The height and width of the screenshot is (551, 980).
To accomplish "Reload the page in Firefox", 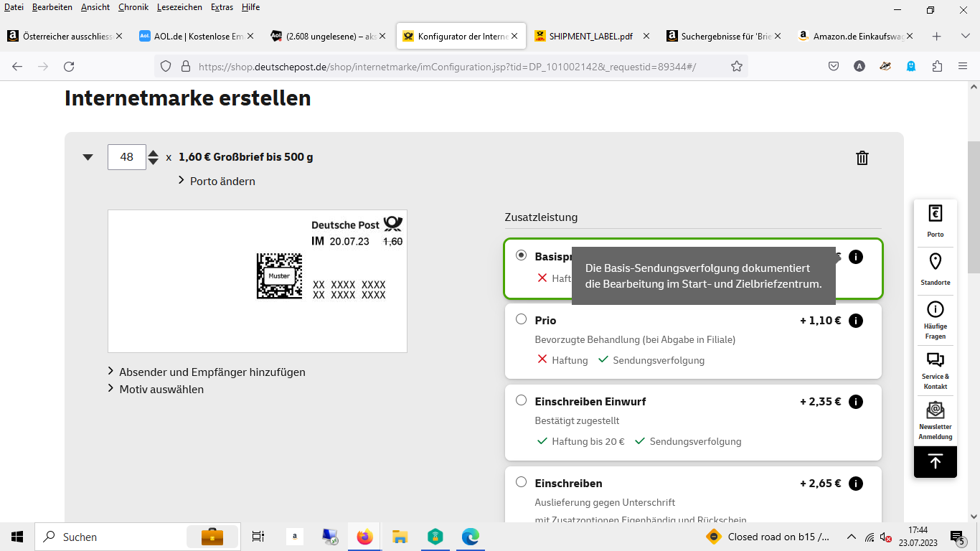I will pos(69,66).
